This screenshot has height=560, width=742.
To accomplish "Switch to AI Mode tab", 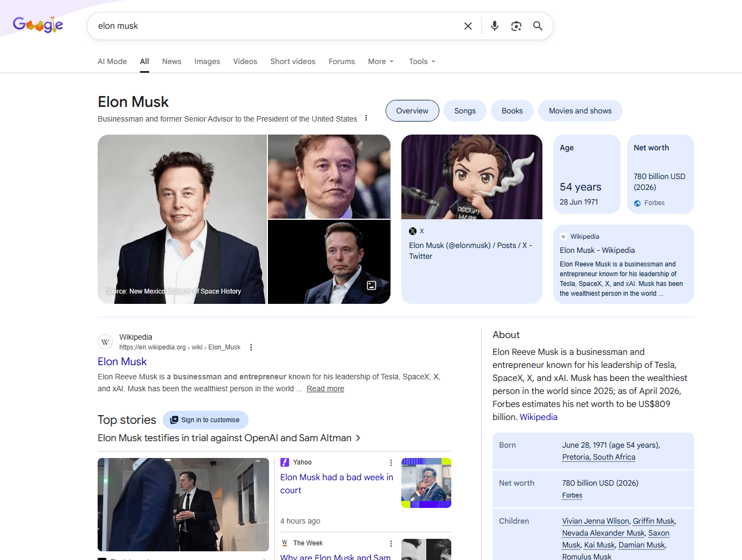I will point(112,61).
